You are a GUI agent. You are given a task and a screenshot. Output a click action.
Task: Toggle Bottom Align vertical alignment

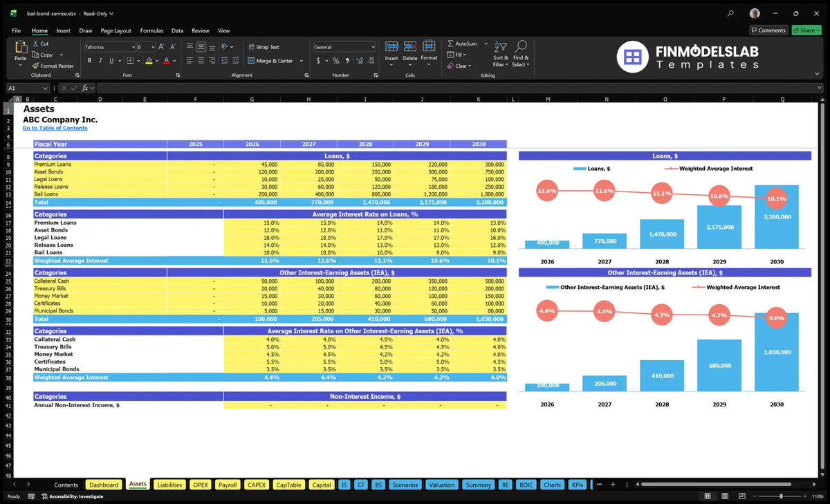coord(212,47)
